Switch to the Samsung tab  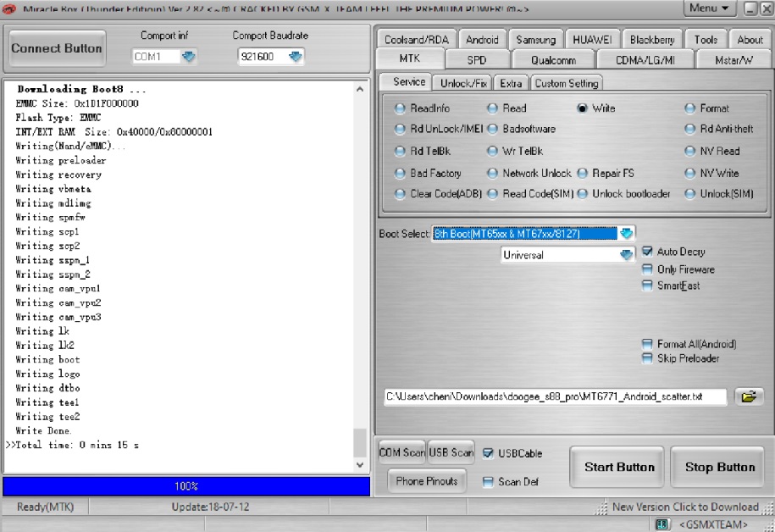(x=536, y=40)
